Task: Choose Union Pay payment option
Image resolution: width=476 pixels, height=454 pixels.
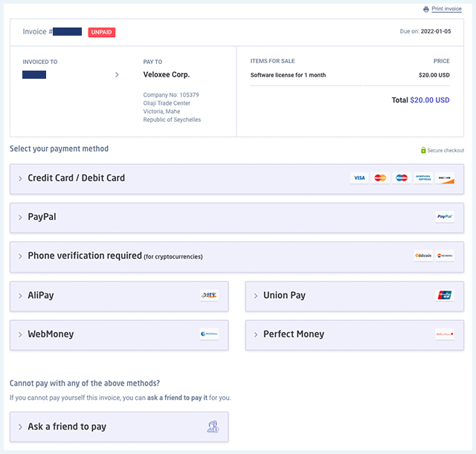Action: [355, 296]
